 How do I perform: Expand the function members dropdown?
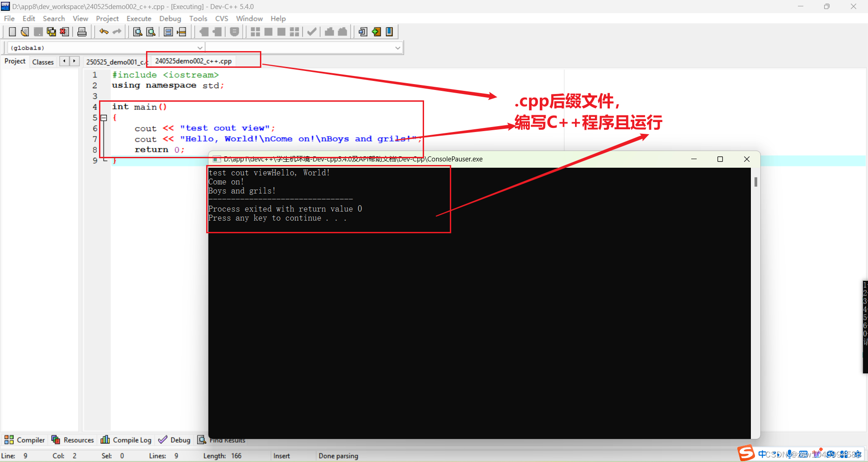397,47
